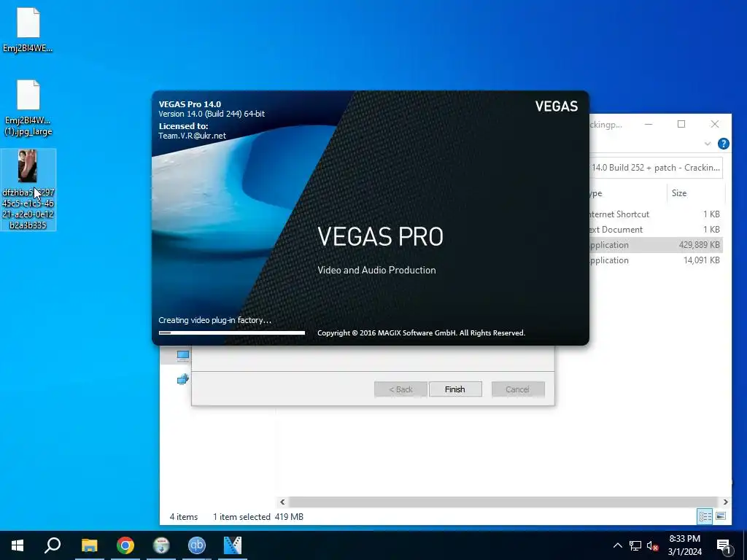Viewport: 747px width, 560px height.
Task: Open Explorer help question mark icon
Action: click(723, 144)
